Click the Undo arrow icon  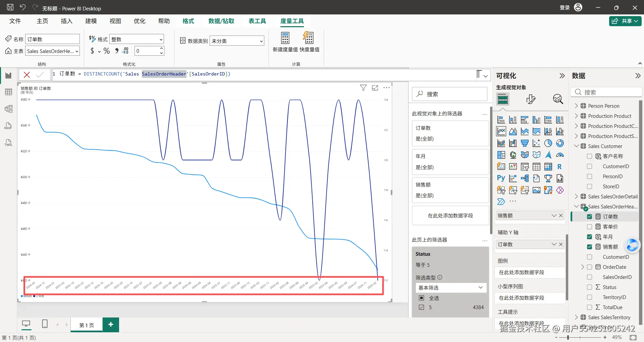(22, 7)
